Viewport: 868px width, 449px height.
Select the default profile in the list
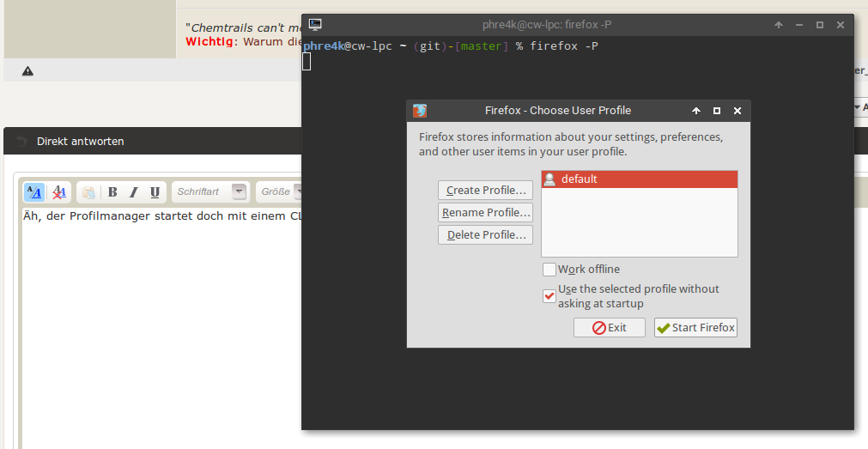coord(640,179)
